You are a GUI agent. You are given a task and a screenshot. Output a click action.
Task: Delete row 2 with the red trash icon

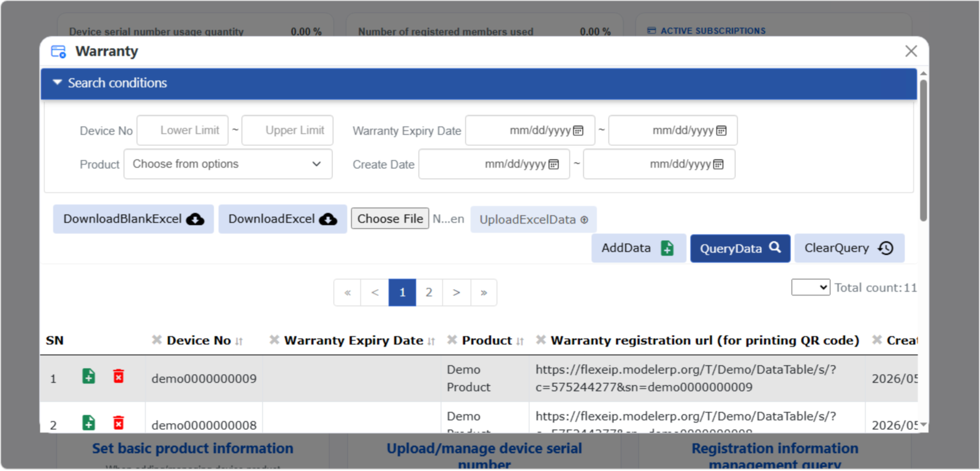pyautogui.click(x=118, y=423)
